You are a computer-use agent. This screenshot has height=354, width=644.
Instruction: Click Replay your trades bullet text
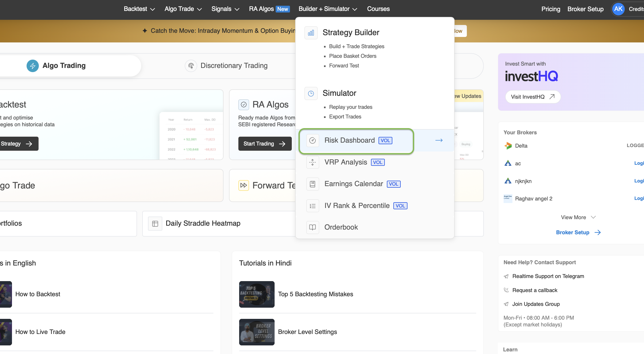point(351,107)
